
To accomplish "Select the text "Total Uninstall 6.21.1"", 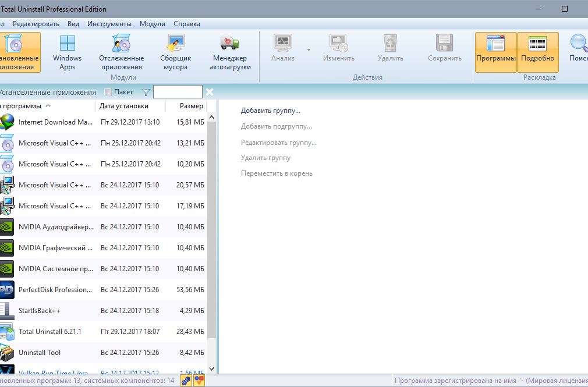I will click(x=50, y=332).
